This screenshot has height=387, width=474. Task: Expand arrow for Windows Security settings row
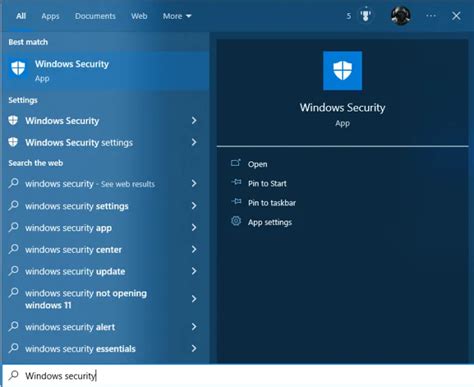coord(194,142)
